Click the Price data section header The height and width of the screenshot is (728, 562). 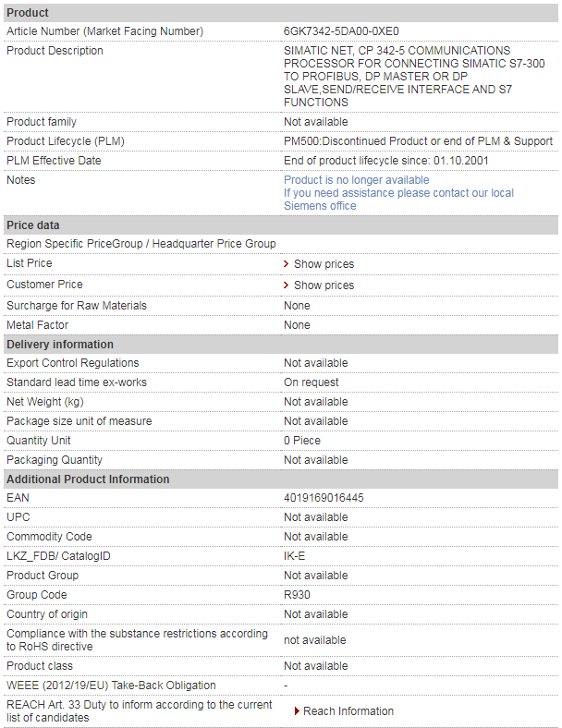[x=281, y=225]
